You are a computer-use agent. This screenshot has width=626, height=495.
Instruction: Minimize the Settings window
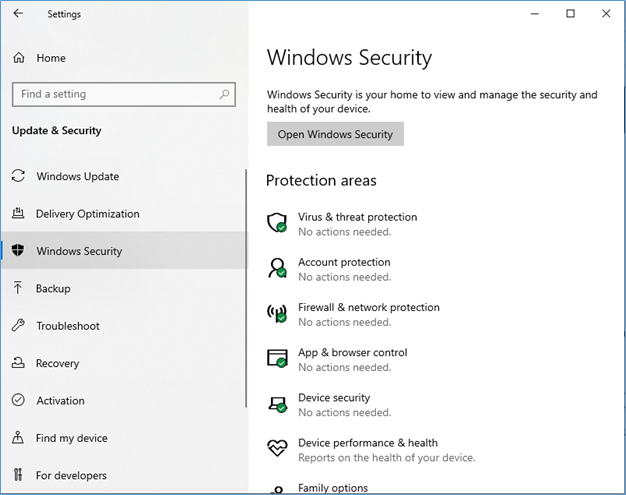535,14
